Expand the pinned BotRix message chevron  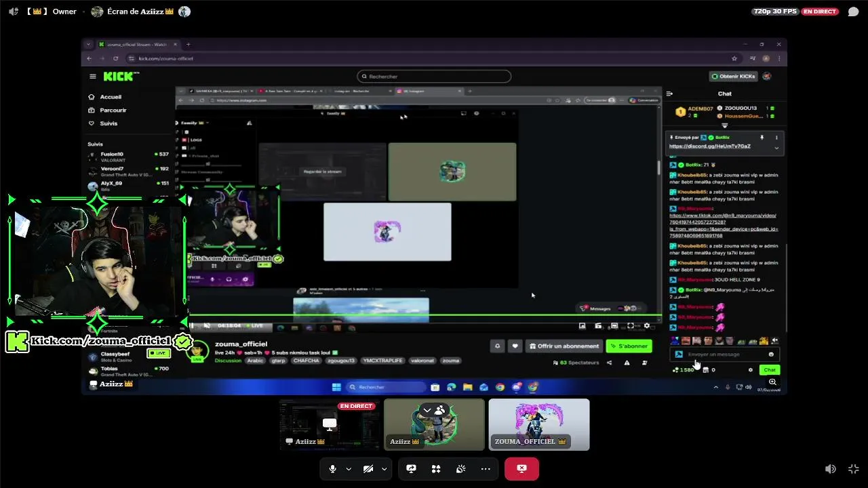point(776,147)
